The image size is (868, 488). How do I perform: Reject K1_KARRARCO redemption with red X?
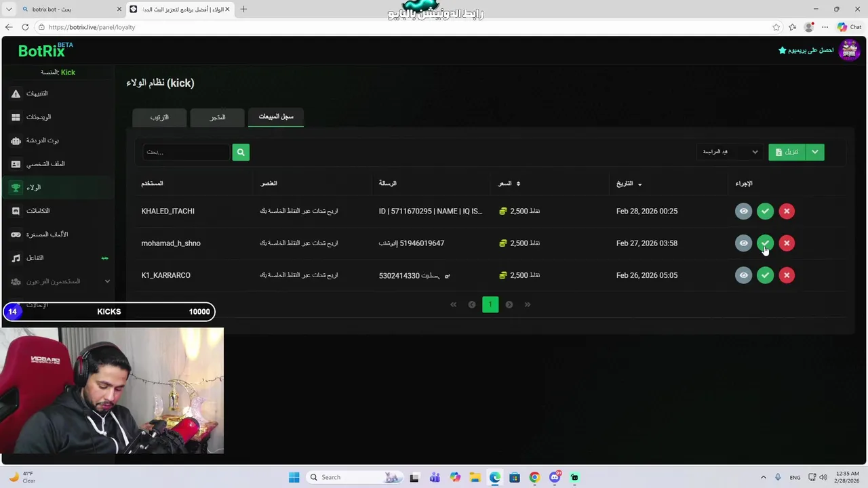[787, 275]
